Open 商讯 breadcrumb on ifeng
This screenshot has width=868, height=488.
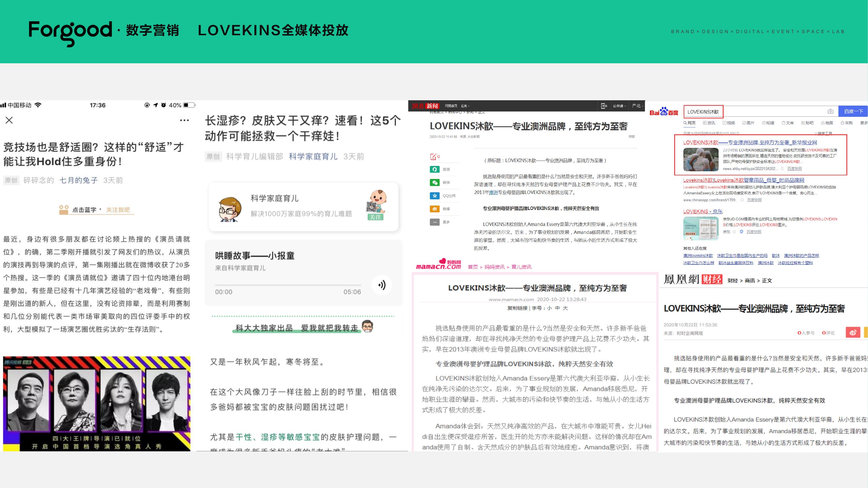749,281
